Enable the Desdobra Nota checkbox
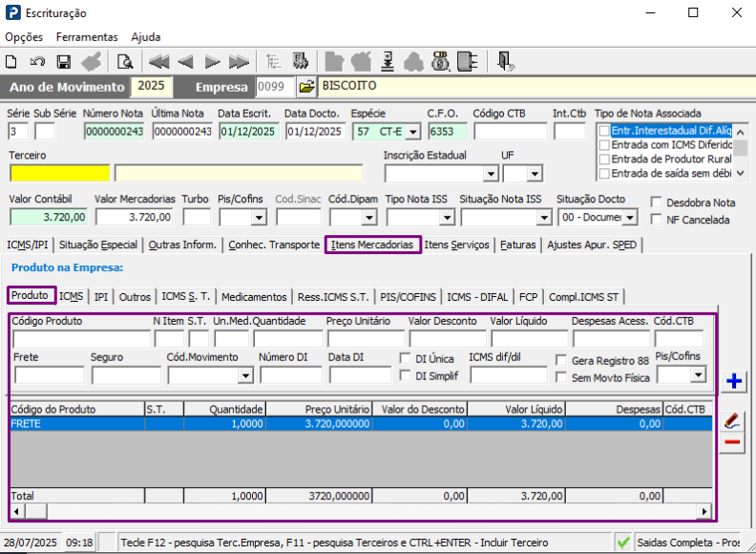 (657, 202)
